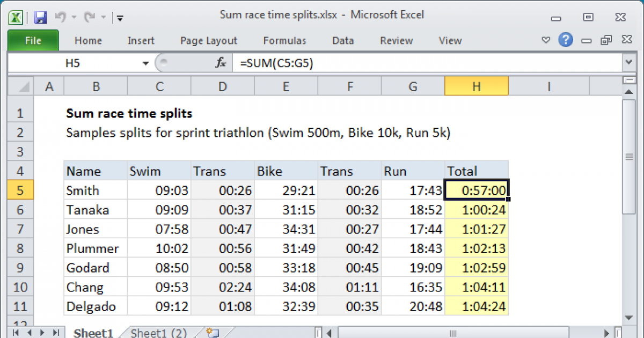Click the Insert Function fx icon

pyautogui.click(x=221, y=63)
